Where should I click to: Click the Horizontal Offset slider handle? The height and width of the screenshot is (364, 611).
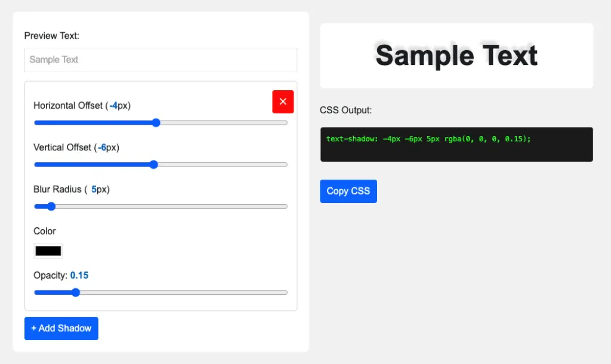click(x=156, y=122)
